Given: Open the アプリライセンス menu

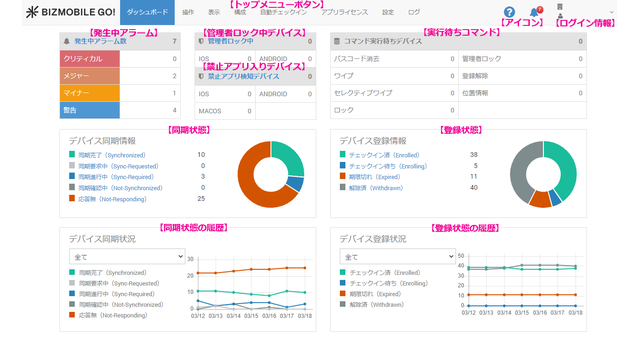Looking at the screenshot, I should click(x=344, y=12).
